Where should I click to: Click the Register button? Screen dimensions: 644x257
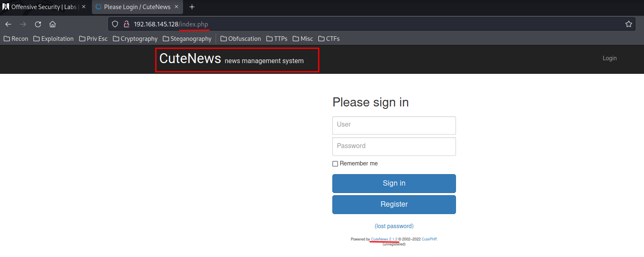394,205
